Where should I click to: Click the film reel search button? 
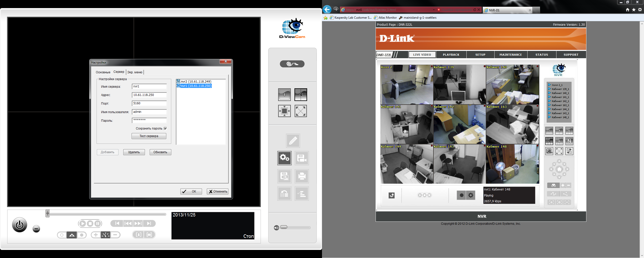coord(292,64)
